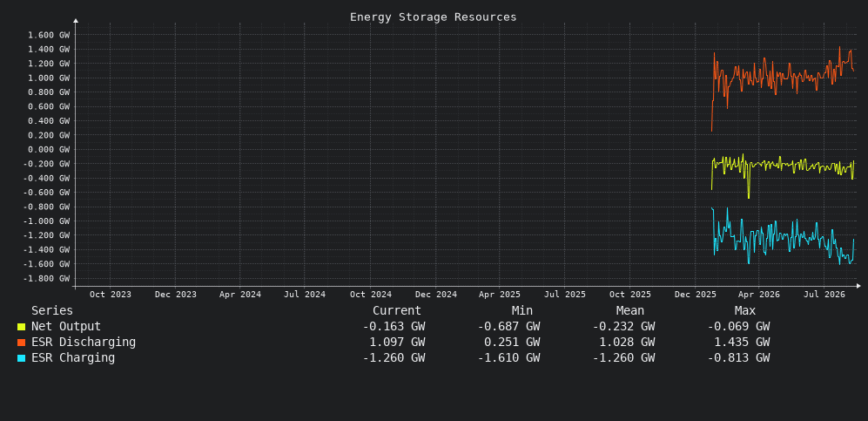Click the Jul 2024 x-axis label
This screenshot has height=421, width=868.
pos(305,295)
